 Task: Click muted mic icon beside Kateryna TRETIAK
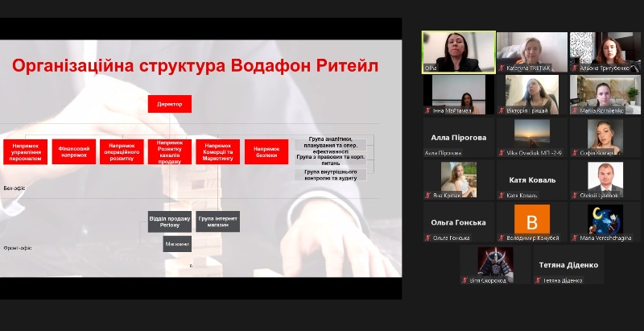[x=502, y=68]
